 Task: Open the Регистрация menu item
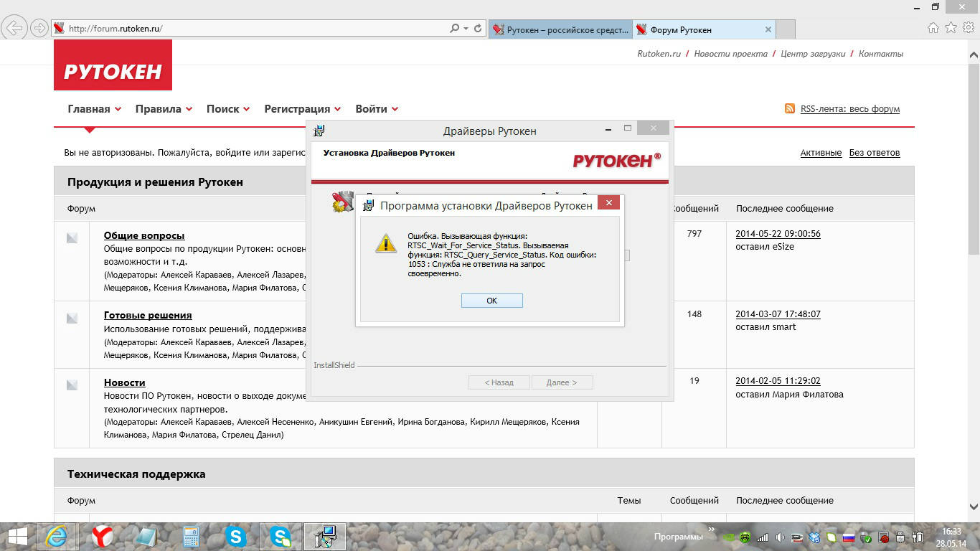click(x=297, y=109)
